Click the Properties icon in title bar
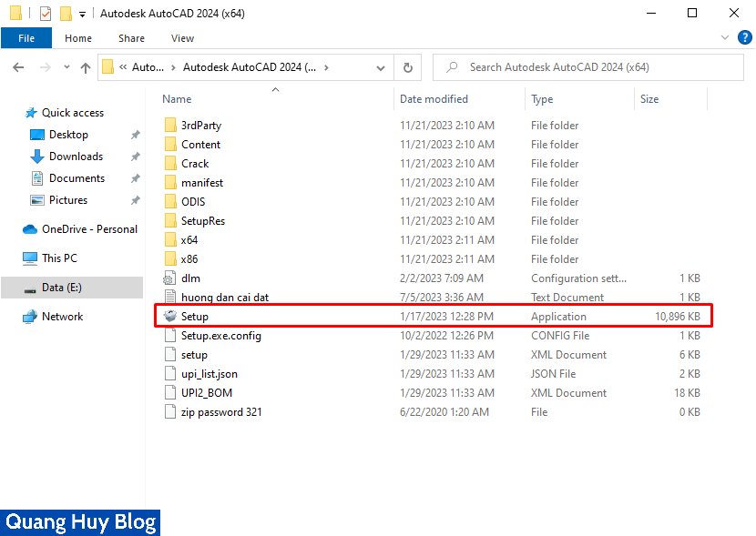The width and height of the screenshot is (756, 536). (x=46, y=14)
